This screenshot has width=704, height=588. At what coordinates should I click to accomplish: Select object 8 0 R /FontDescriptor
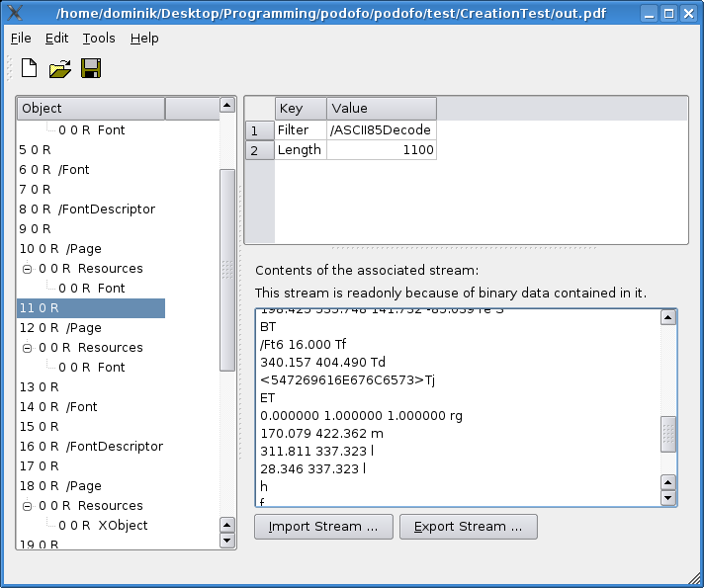point(87,210)
